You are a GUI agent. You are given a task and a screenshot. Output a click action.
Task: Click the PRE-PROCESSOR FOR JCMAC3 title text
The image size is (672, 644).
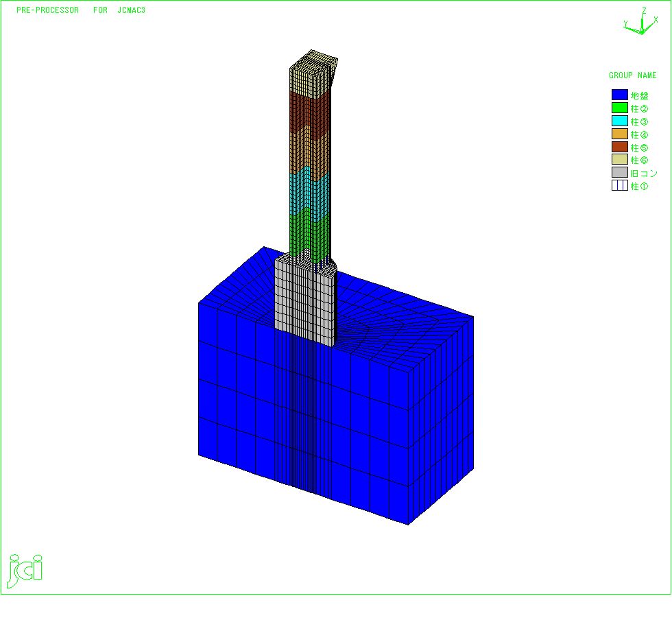81,10
